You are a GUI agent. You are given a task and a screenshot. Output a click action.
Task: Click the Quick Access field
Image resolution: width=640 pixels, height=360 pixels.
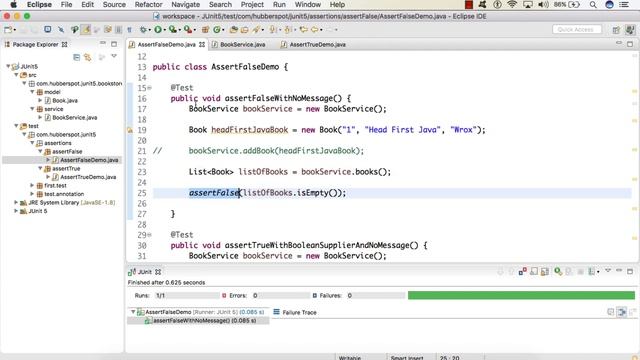pos(577,30)
